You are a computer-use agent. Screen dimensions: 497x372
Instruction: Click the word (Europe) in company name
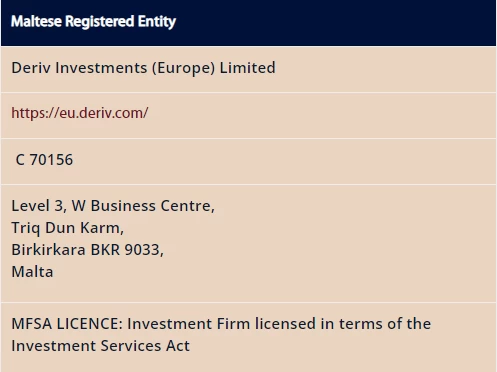pyautogui.click(x=183, y=68)
